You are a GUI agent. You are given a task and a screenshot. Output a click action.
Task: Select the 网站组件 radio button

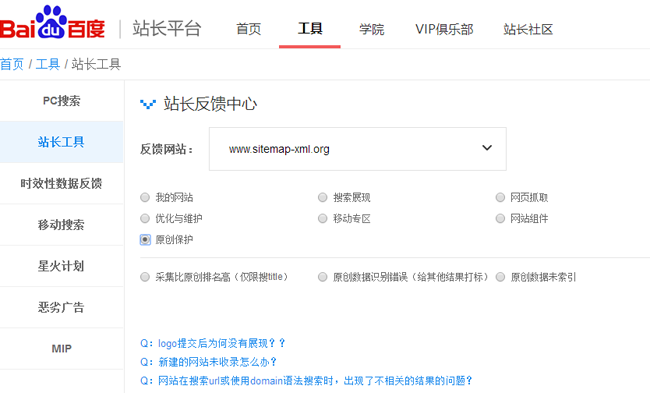(500, 218)
